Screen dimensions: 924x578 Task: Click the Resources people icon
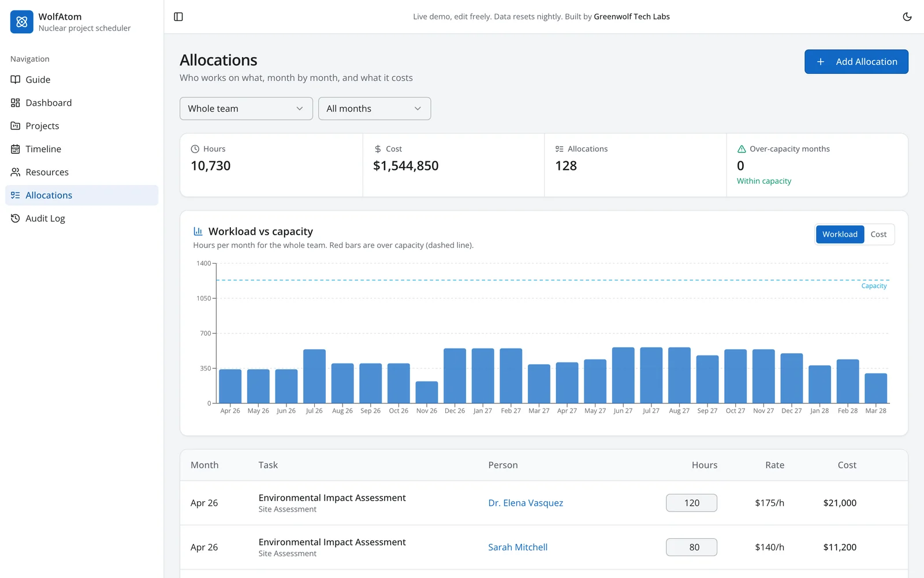tap(16, 172)
